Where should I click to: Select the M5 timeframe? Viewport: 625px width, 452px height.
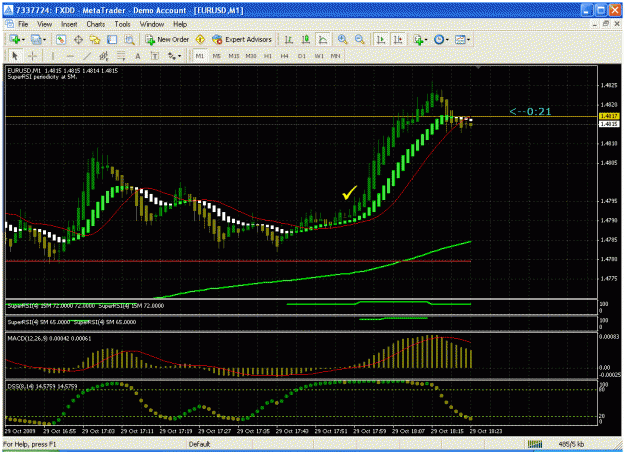216,56
